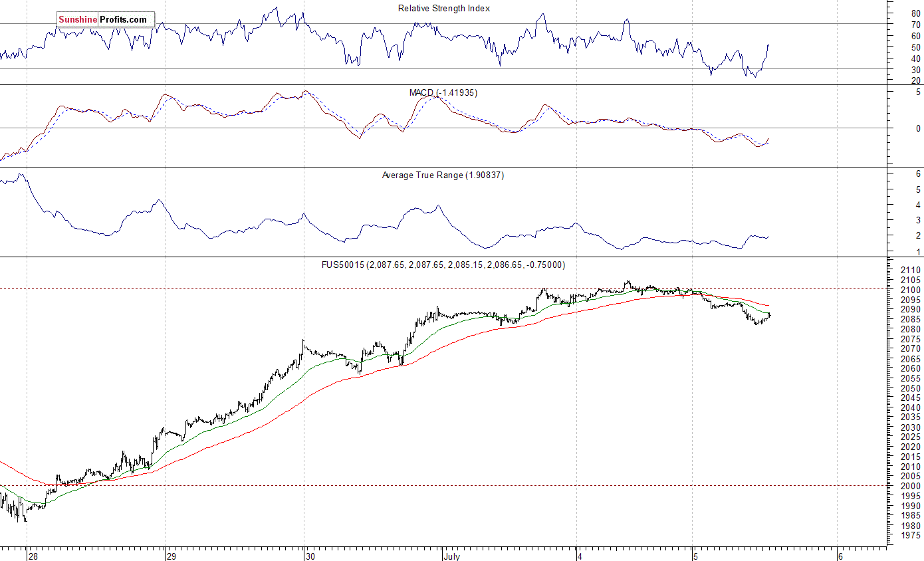924x561 pixels.
Task: Click the RSI 30 axis label
Action: [x=915, y=69]
